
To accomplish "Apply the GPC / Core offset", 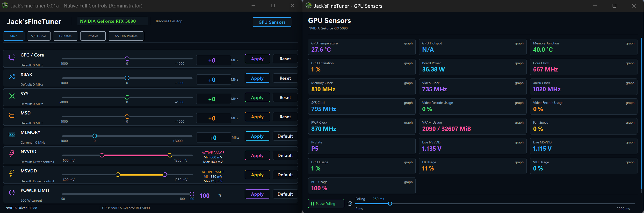I will coord(257,59).
